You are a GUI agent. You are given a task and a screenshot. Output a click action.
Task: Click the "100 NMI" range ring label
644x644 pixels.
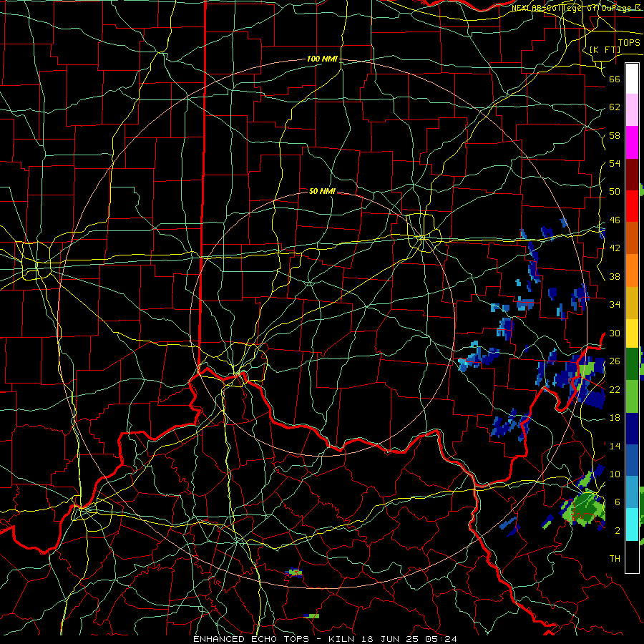(322, 59)
